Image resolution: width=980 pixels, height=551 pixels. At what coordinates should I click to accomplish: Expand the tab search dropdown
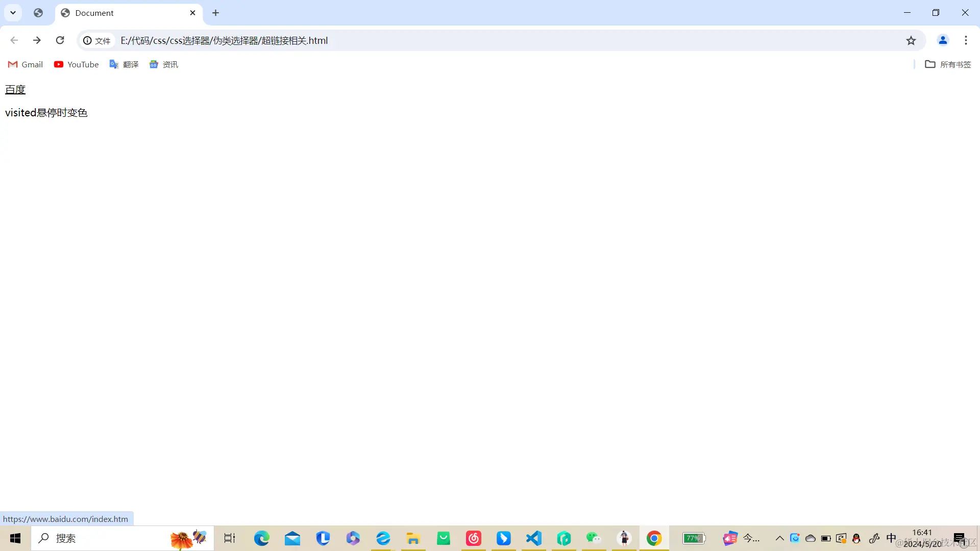coord(13,13)
